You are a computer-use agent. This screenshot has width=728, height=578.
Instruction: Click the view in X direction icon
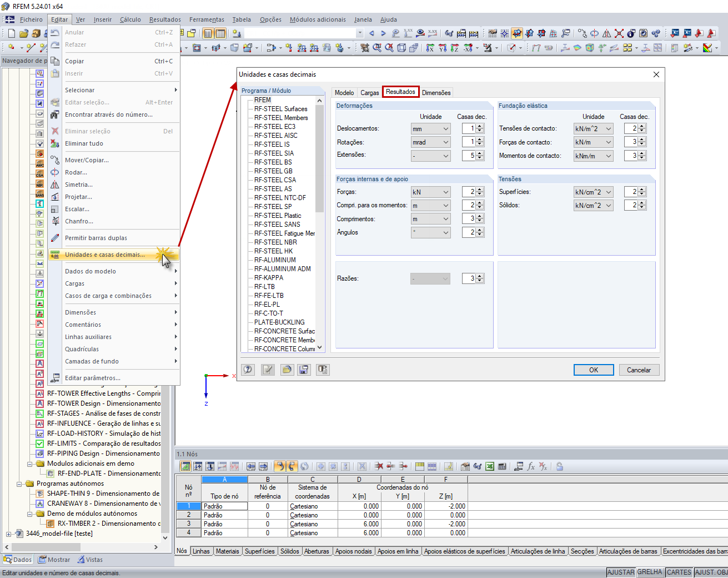(430, 48)
